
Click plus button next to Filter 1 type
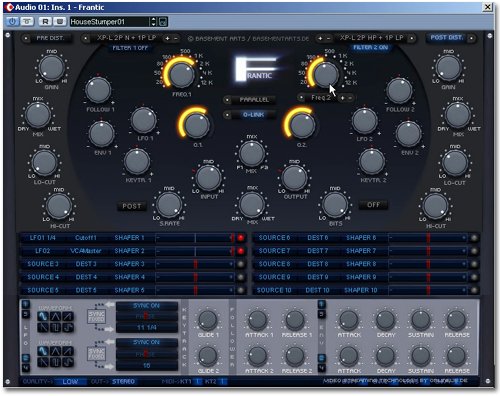point(167,39)
